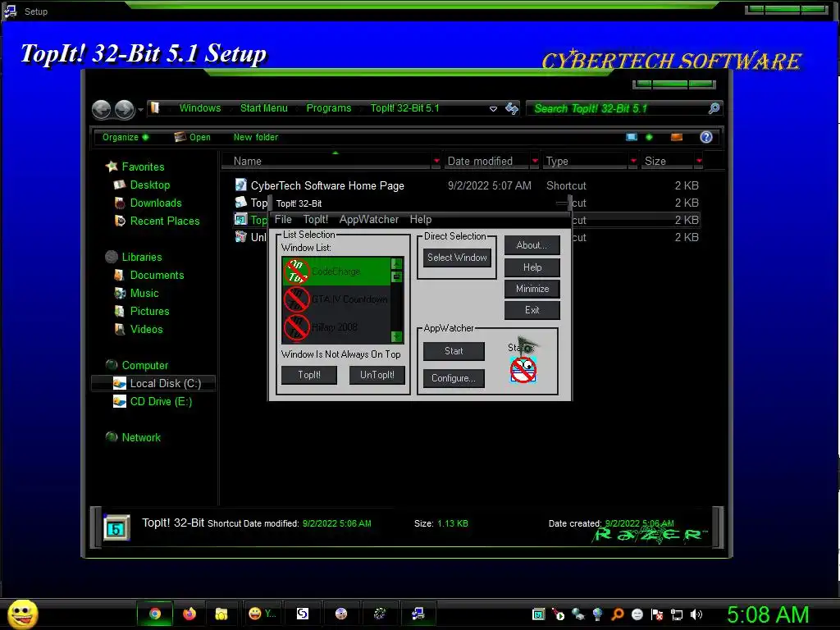Click the refresh icon beside address bar

pyautogui.click(x=512, y=109)
